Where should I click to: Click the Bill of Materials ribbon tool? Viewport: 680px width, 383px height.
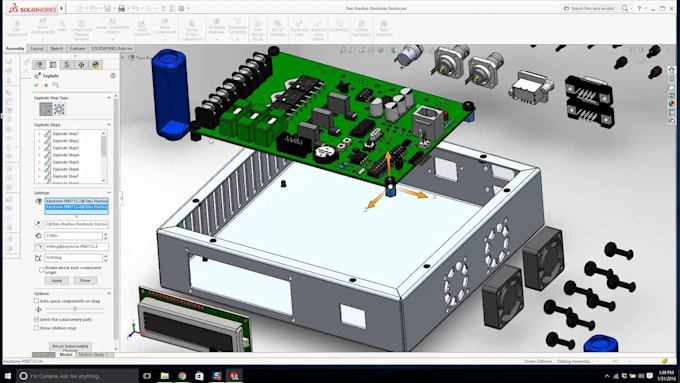click(278, 28)
